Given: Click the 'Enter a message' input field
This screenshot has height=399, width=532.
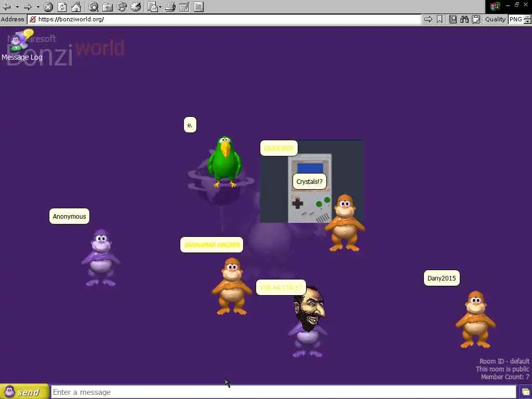Looking at the screenshot, I should pyautogui.click(x=284, y=392).
